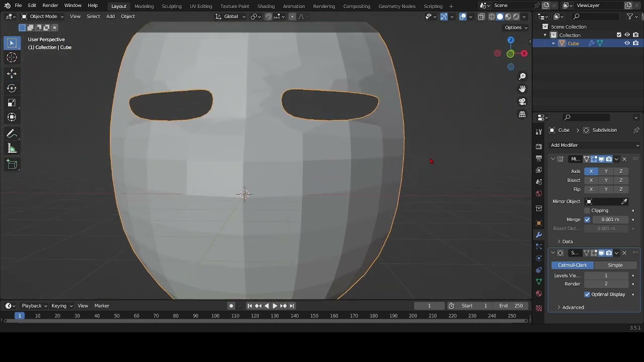Remove the Mirror modifier with X

(x=624, y=159)
